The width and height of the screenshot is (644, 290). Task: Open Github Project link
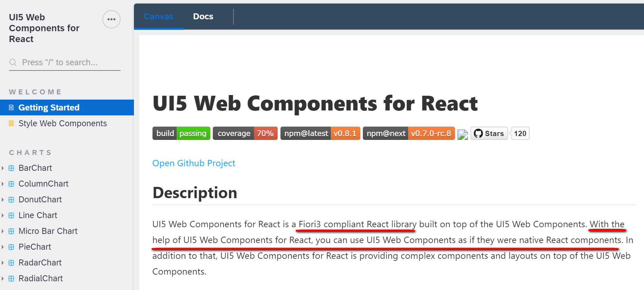(x=194, y=163)
